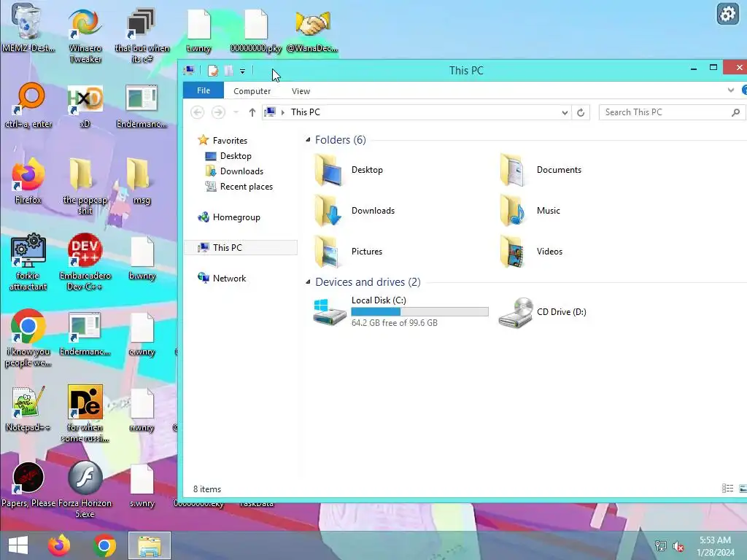The height and width of the screenshot is (560, 747).
Task: Select Desktop under Favorites
Action: 236,156
